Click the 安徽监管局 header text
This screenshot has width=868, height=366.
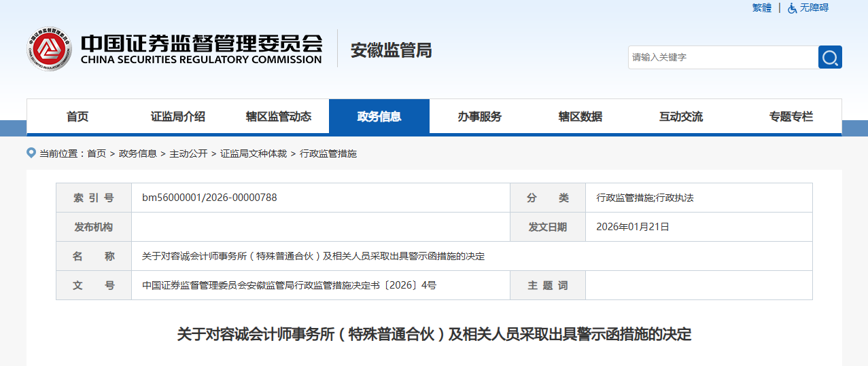point(391,50)
